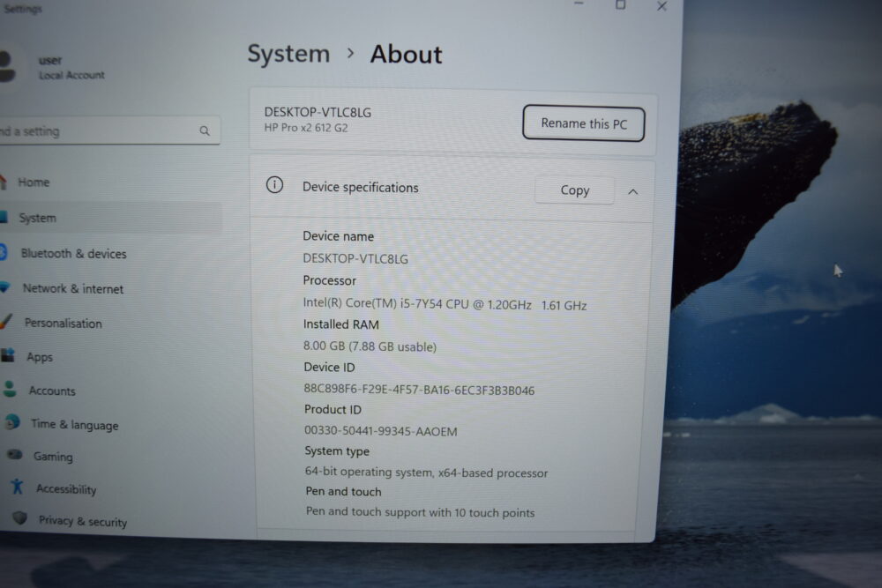This screenshot has height=588, width=882.
Task: Click the Device specifications info icon
Action: point(274,184)
